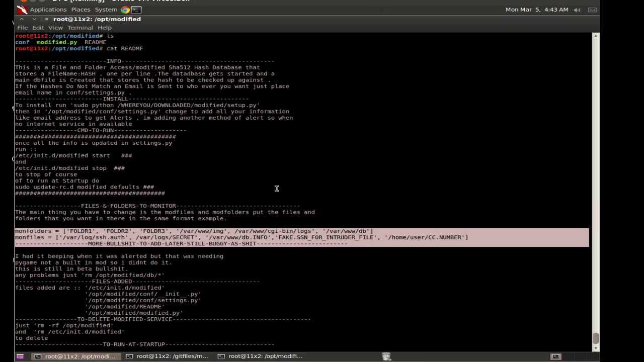The height and width of the screenshot is (362, 644).
Task: Open the trash icon in the bottom panel
Action: coord(386,356)
